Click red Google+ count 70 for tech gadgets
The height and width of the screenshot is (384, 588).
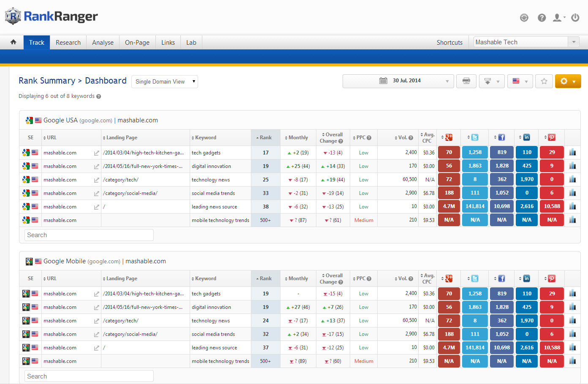pos(449,152)
